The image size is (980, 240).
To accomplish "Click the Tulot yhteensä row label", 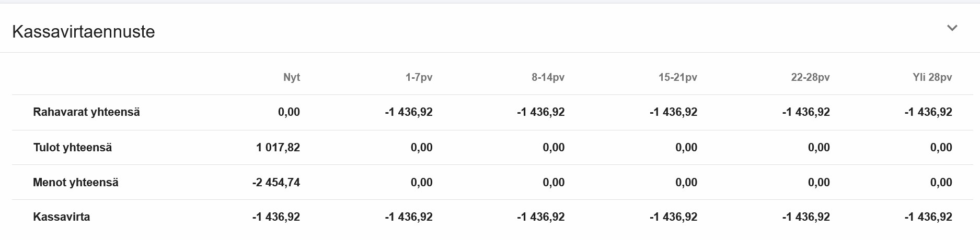I will [x=73, y=148].
